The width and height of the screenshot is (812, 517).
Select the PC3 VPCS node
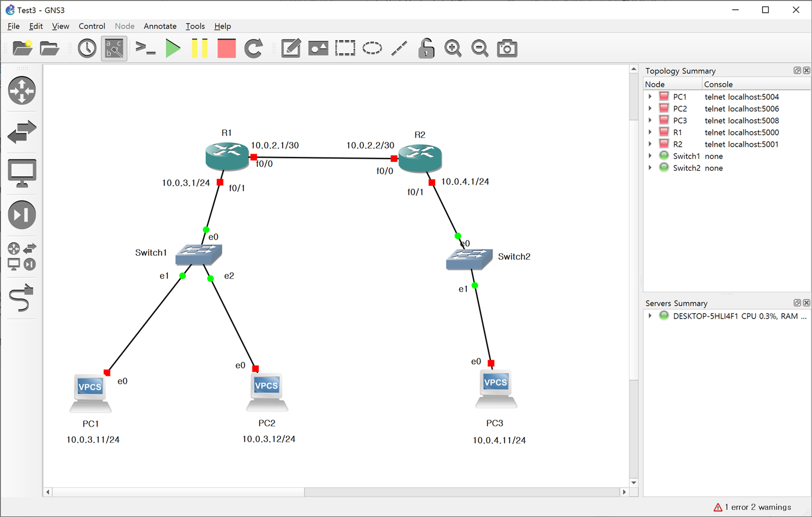pos(496,389)
